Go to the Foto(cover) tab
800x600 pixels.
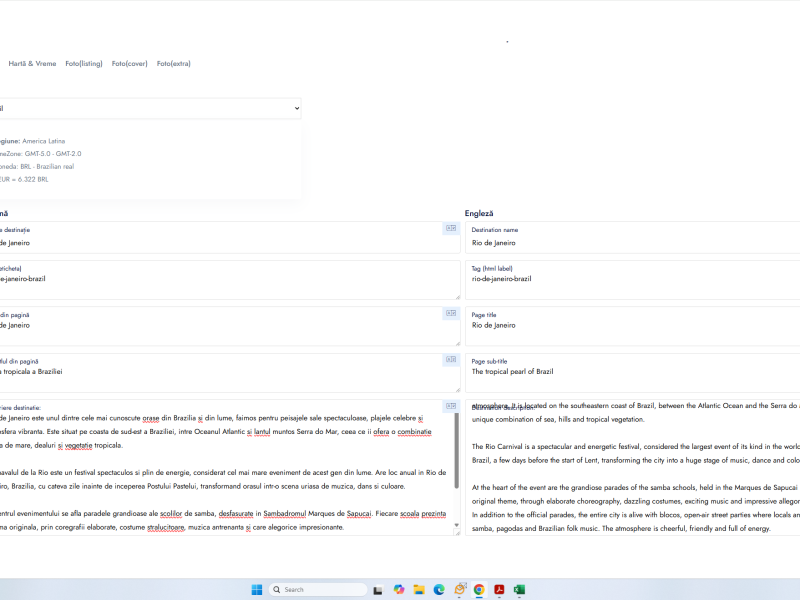pyautogui.click(x=130, y=64)
